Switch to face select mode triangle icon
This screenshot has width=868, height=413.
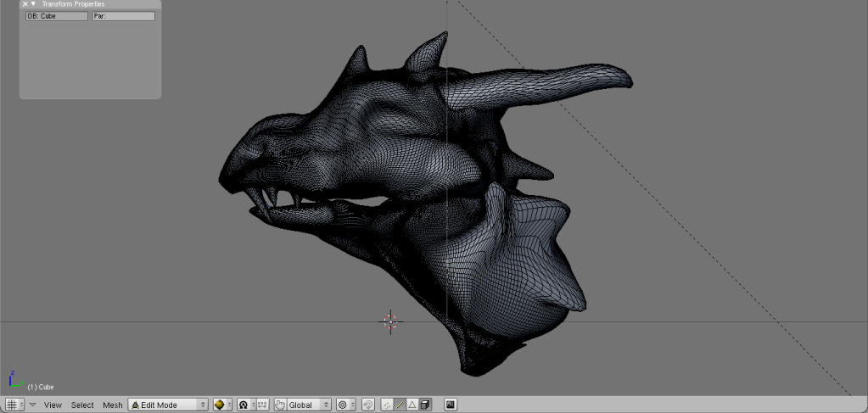point(412,405)
